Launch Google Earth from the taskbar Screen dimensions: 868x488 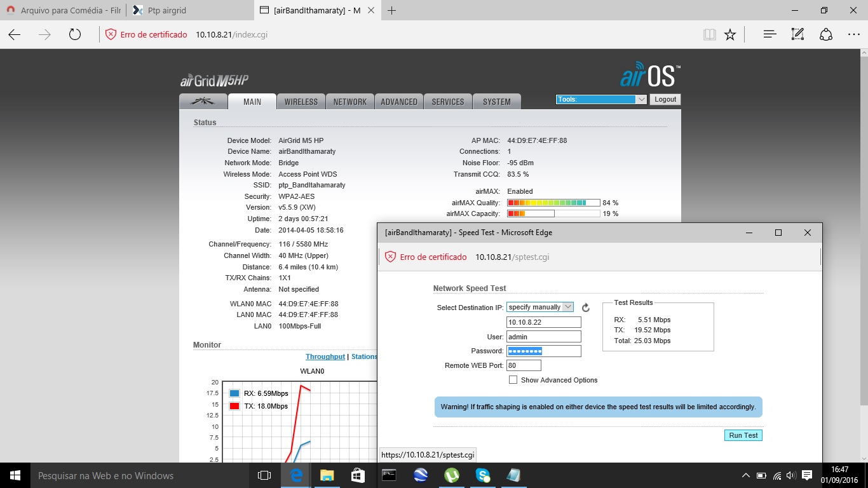(420, 475)
